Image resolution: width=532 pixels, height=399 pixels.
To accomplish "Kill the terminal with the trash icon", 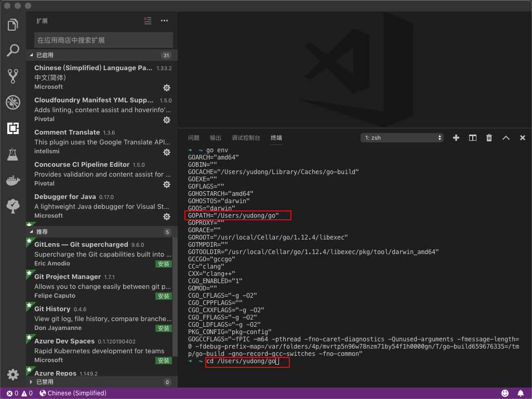I will 489,138.
